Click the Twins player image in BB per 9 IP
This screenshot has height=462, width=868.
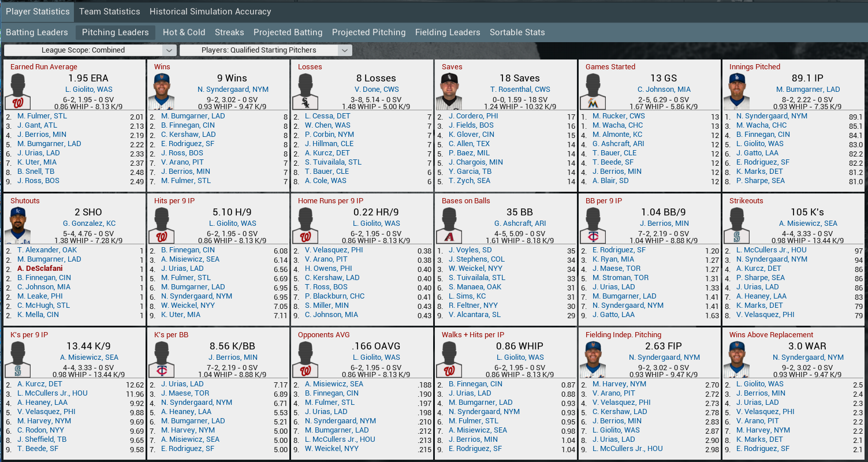(x=593, y=225)
